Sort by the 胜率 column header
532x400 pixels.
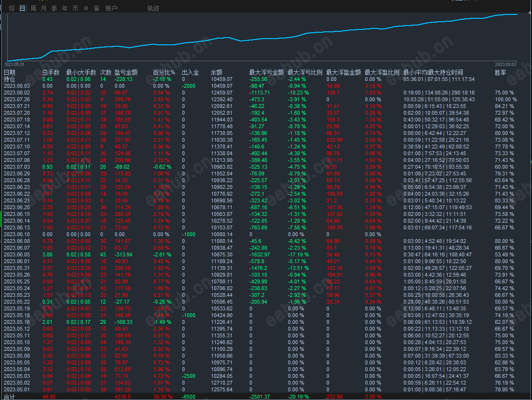[x=501, y=72]
